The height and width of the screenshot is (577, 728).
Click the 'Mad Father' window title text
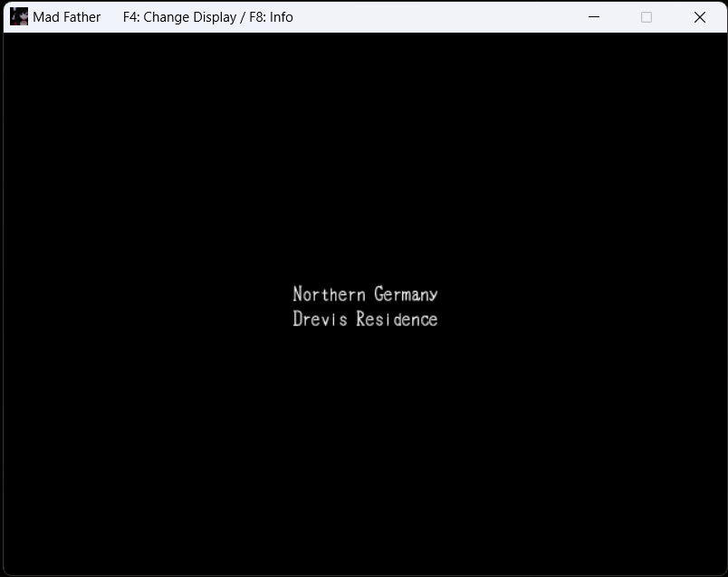coord(67,17)
